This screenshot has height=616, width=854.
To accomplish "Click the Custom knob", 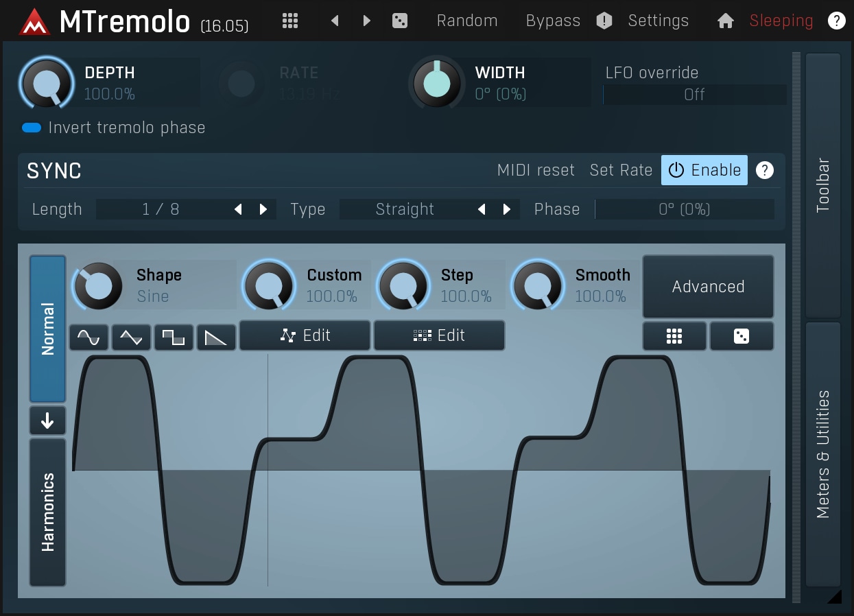I will (268, 285).
